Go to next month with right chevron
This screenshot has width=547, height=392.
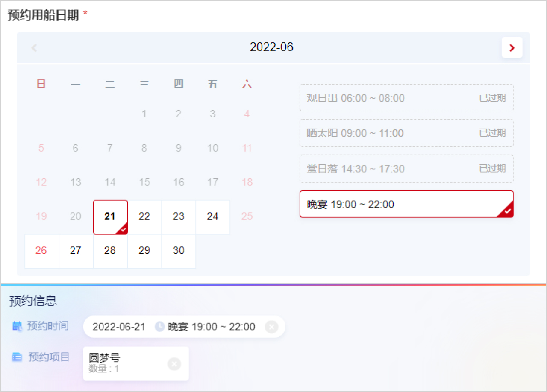click(512, 48)
